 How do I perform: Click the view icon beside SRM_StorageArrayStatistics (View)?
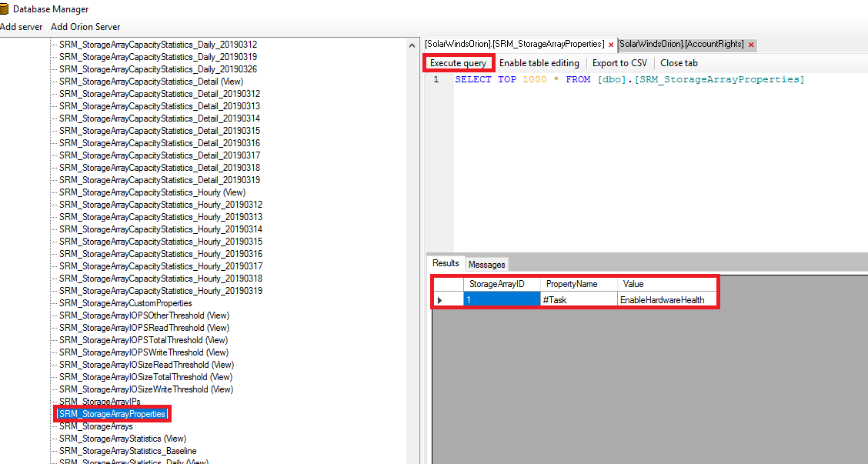pos(52,438)
